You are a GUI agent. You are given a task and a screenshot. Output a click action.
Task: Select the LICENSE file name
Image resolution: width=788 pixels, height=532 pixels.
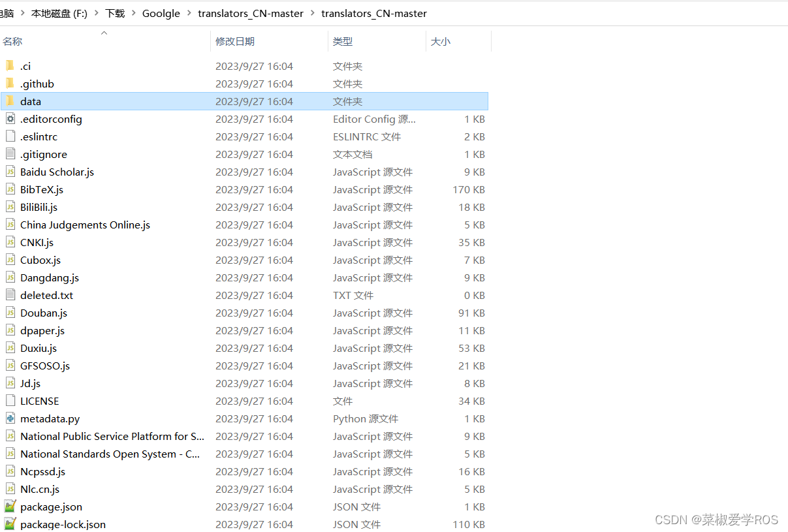[x=39, y=401]
